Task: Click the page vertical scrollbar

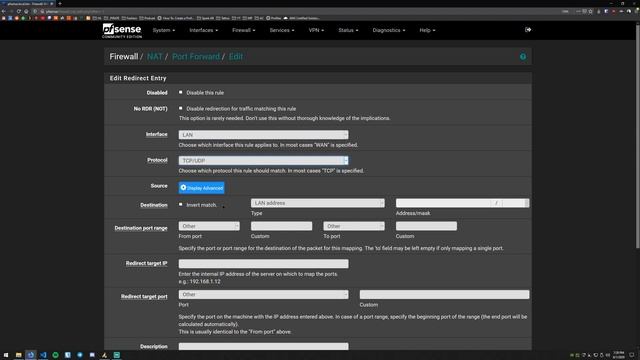Action: [x=638, y=137]
